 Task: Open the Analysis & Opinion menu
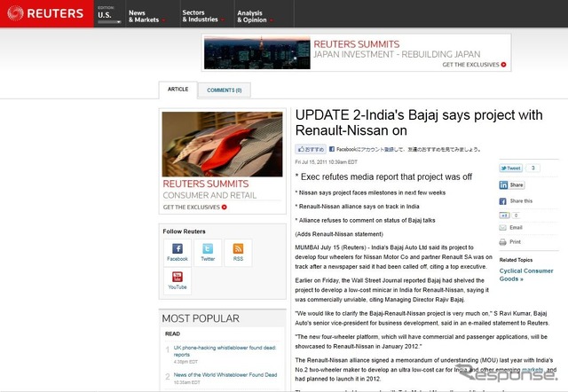255,17
